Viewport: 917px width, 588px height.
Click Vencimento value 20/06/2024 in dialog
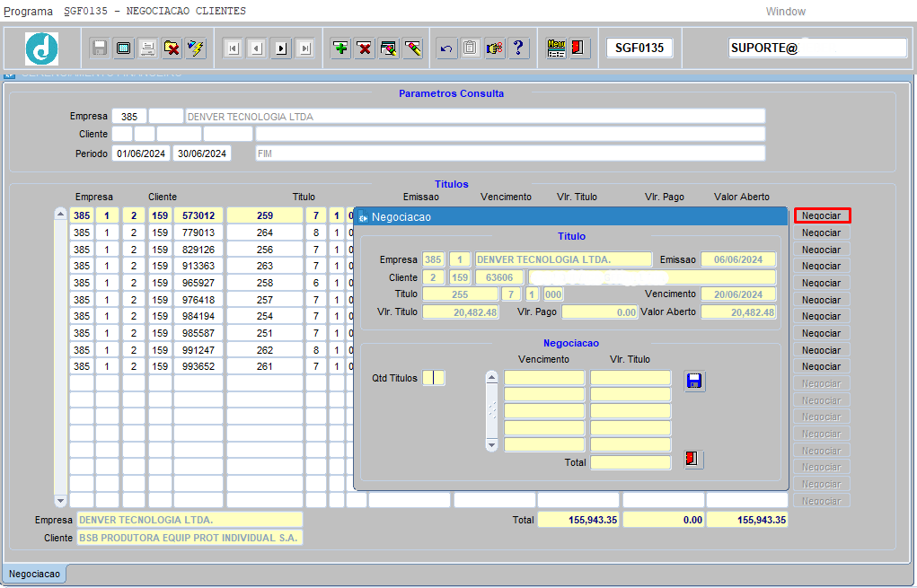click(x=738, y=294)
